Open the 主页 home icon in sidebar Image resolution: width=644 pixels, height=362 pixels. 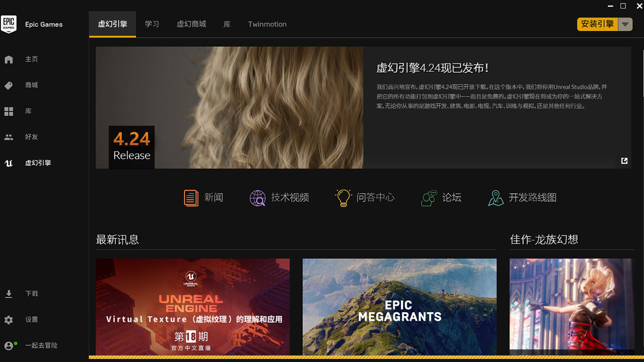(9, 59)
